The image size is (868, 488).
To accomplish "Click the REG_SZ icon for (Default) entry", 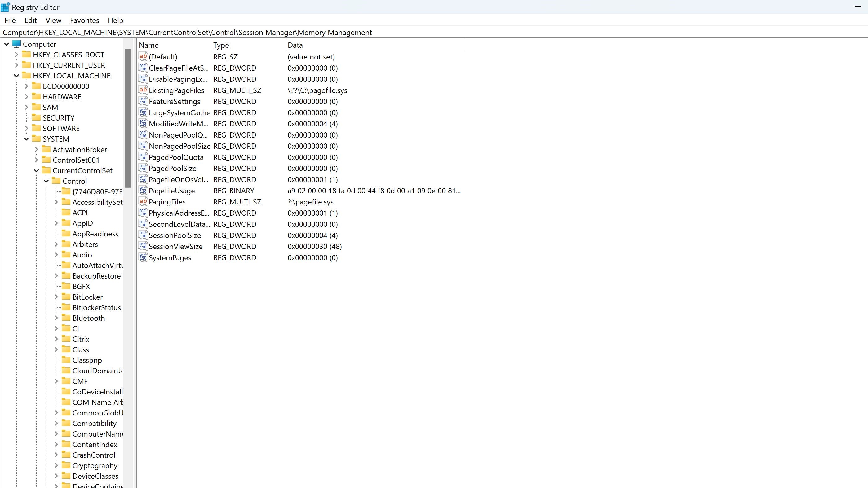I will click(143, 57).
